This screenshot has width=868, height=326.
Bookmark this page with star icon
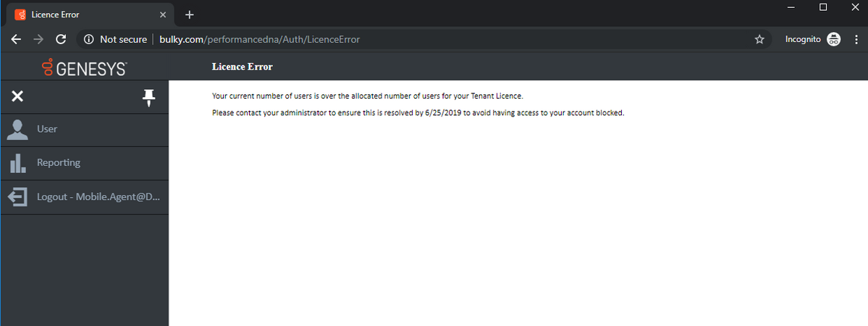click(x=759, y=39)
